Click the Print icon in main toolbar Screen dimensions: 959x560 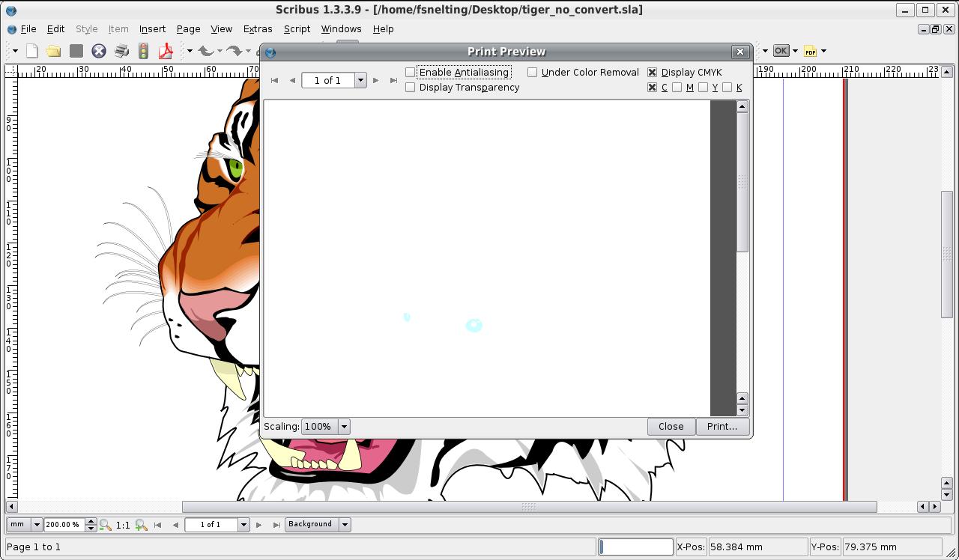[x=121, y=51]
